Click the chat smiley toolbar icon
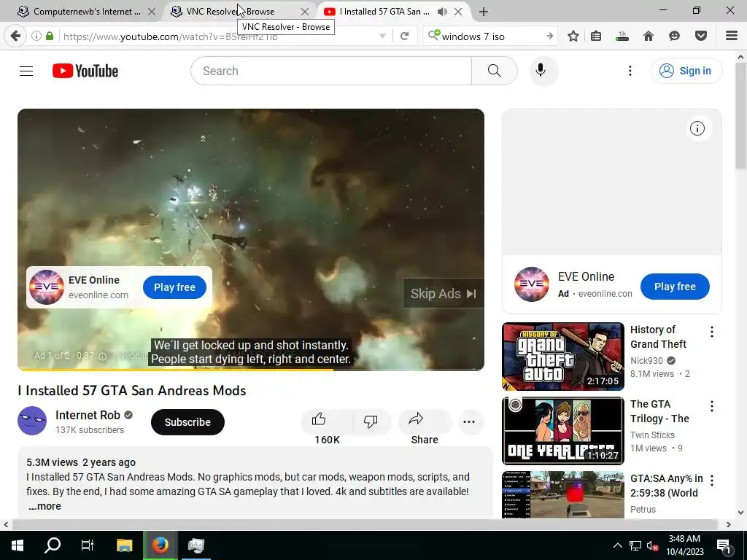This screenshot has height=560, width=747. click(x=674, y=36)
